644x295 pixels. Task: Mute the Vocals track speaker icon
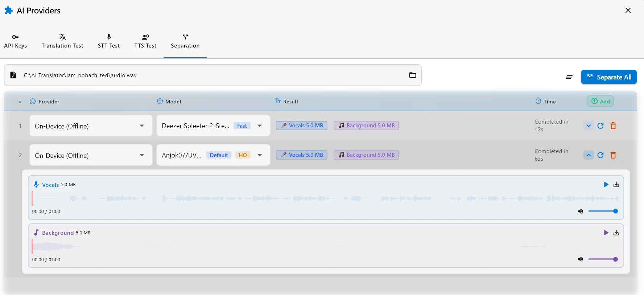click(x=580, y=211)
